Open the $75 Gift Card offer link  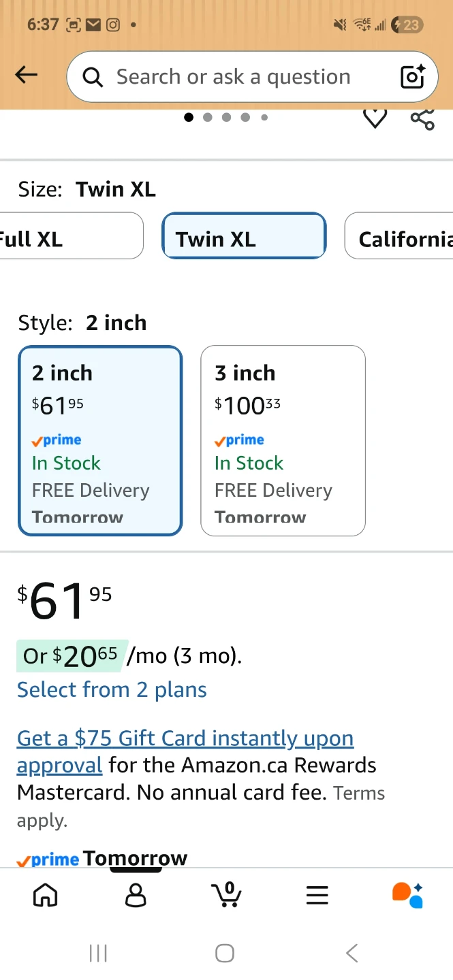[x=185, y=738]
